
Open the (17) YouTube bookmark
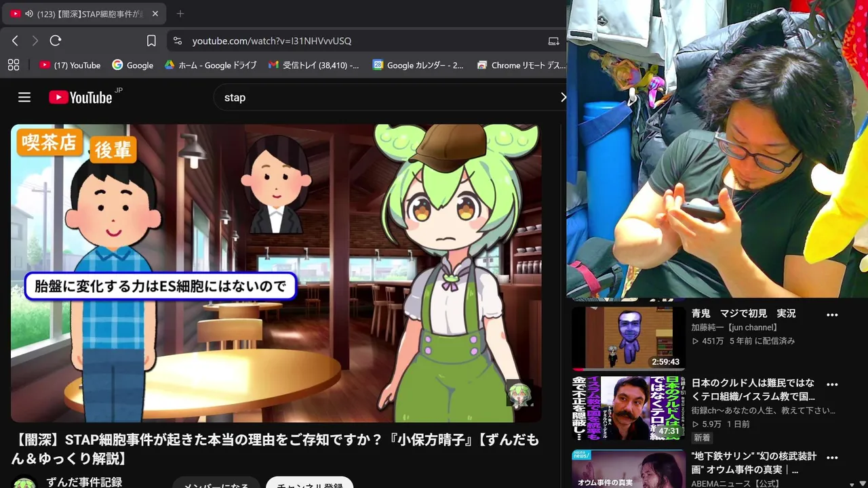70,65
